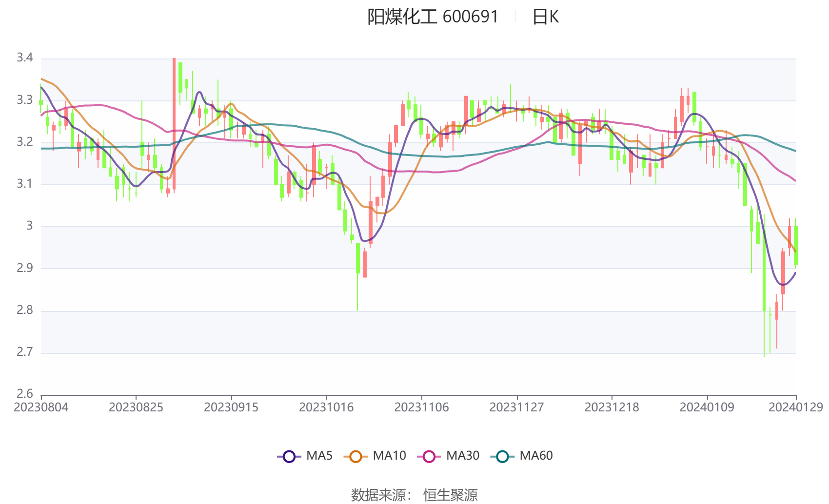Select the 日K label in the header
The height and width of the screenshot is (504, 829).
(545, 17)
